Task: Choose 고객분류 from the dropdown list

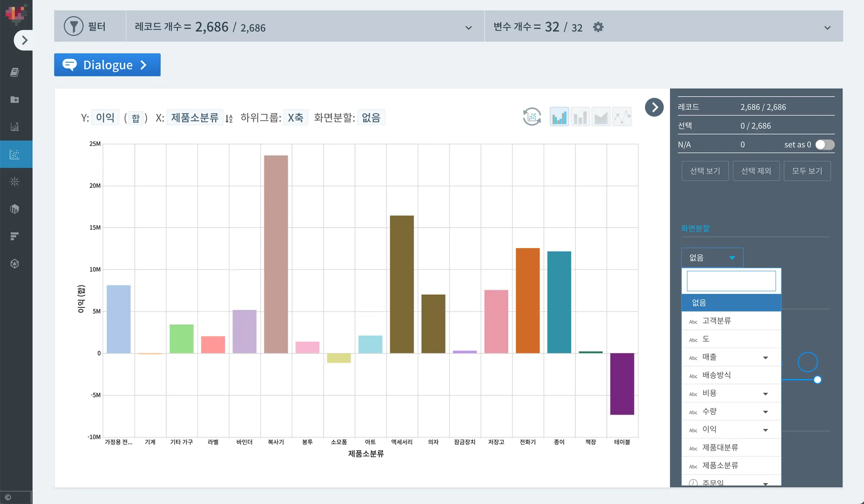Action: coord(716,321)
